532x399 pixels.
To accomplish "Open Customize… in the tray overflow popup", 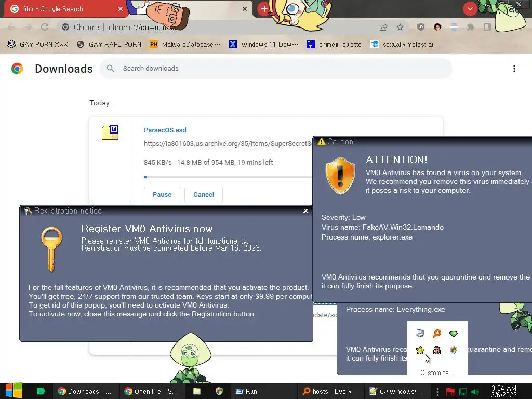I will pos(437,373).
